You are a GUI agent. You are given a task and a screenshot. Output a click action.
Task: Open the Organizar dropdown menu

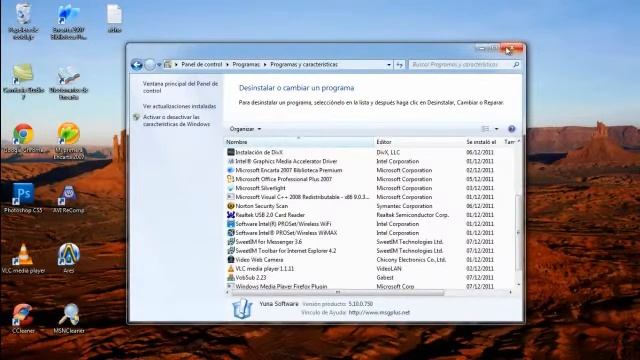coord(245,129)
